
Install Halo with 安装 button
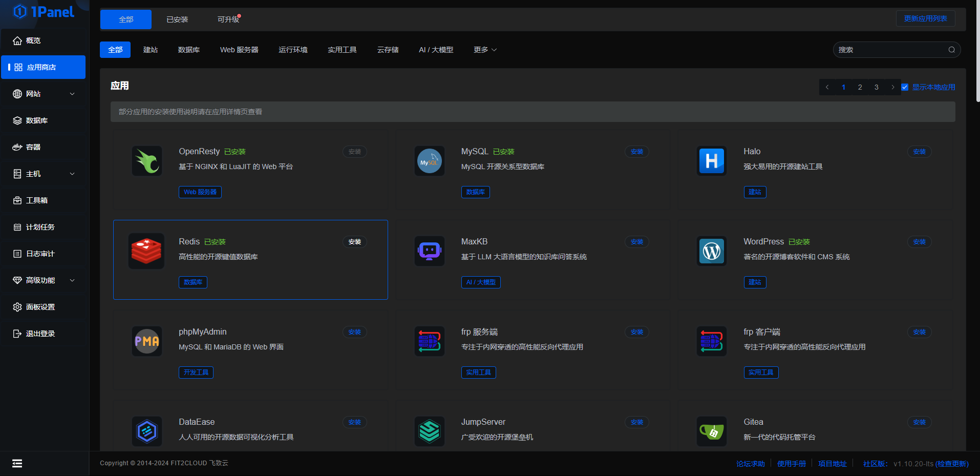click(x=919, y=152)
